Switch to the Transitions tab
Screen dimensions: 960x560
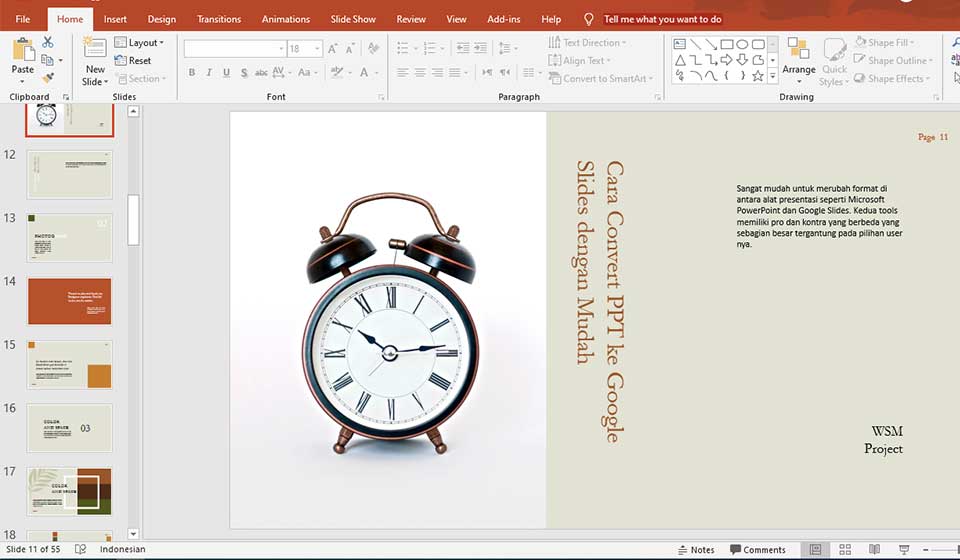tap(219, 19)
